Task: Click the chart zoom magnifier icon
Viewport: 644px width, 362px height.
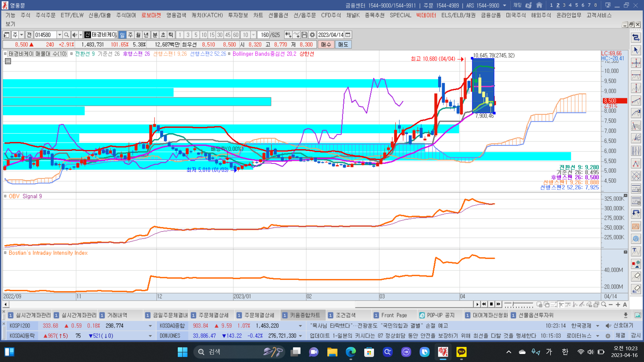Action: click(x=604, y=304)
